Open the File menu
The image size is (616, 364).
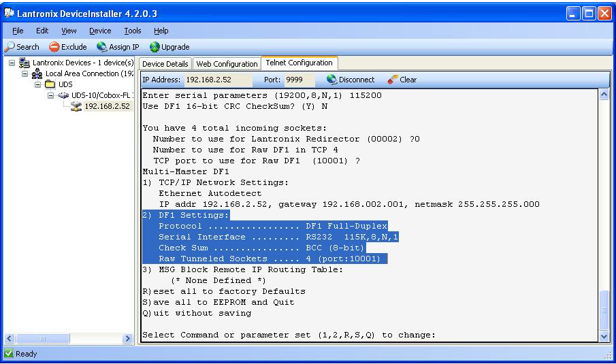click(18, 31)
